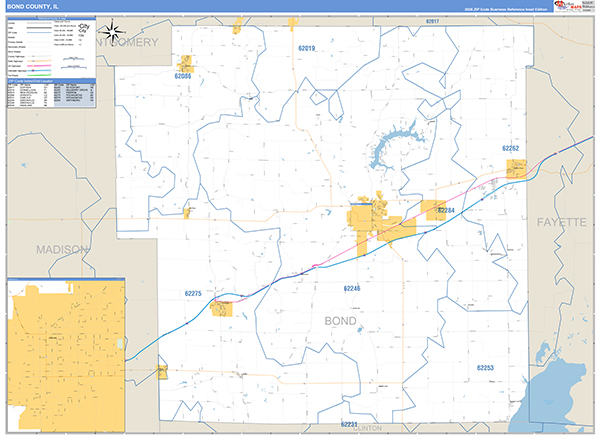Select ZIP code label 62262
Viewport: 600px width, 435px height.
510,148
